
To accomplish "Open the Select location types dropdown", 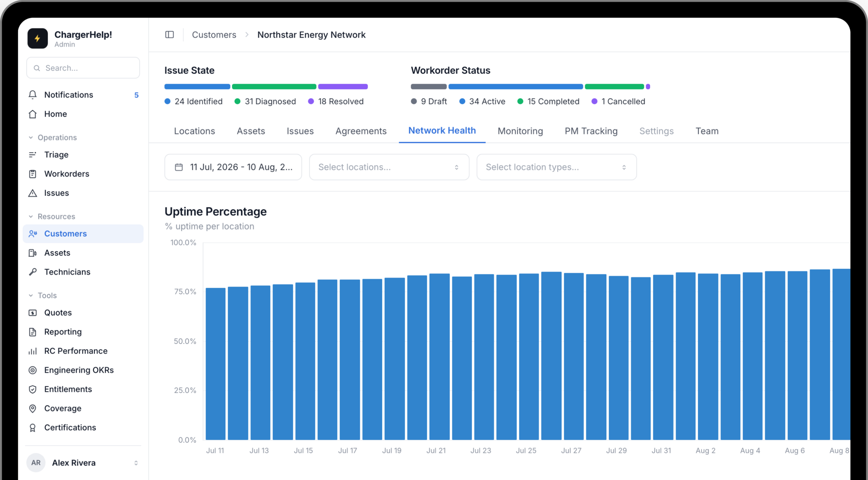I will 556,167.
